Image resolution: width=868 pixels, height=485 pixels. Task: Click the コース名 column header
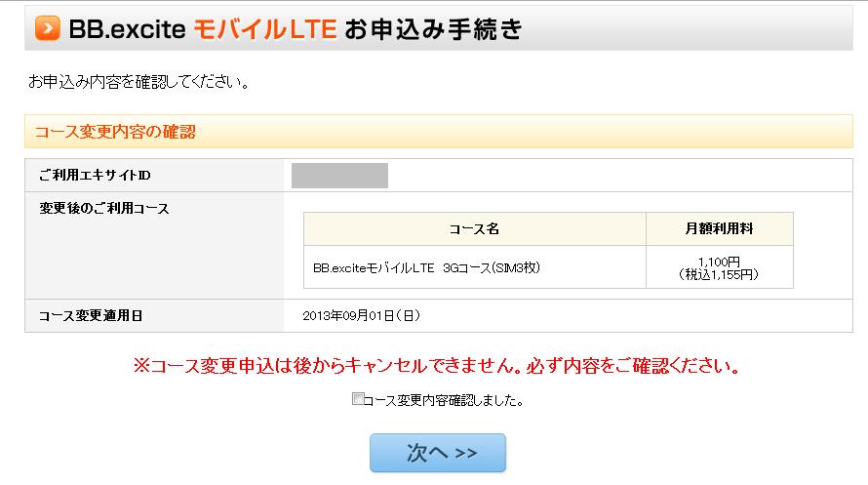coord(474,229)
